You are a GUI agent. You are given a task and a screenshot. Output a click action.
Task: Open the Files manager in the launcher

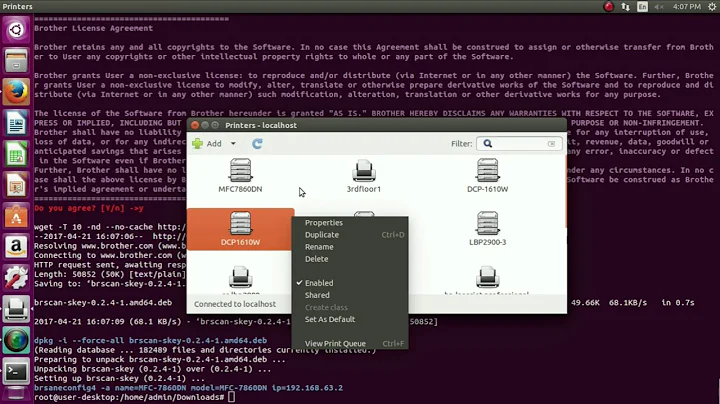point(16,61)
